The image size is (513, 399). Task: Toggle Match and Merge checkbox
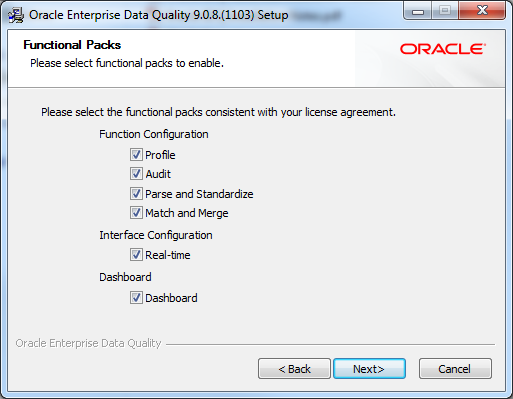136,213
